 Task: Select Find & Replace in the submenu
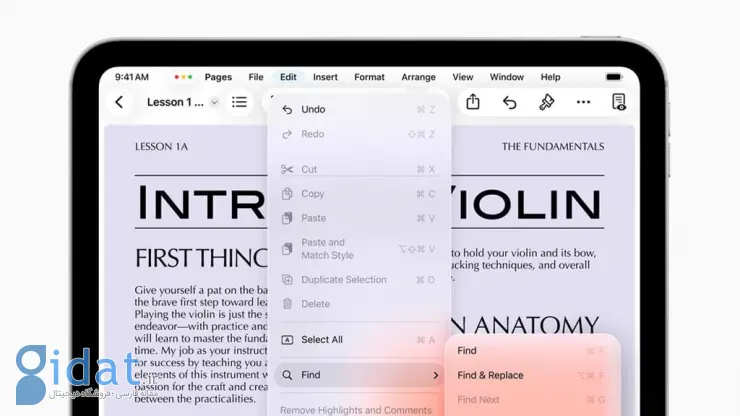[532, 375]
